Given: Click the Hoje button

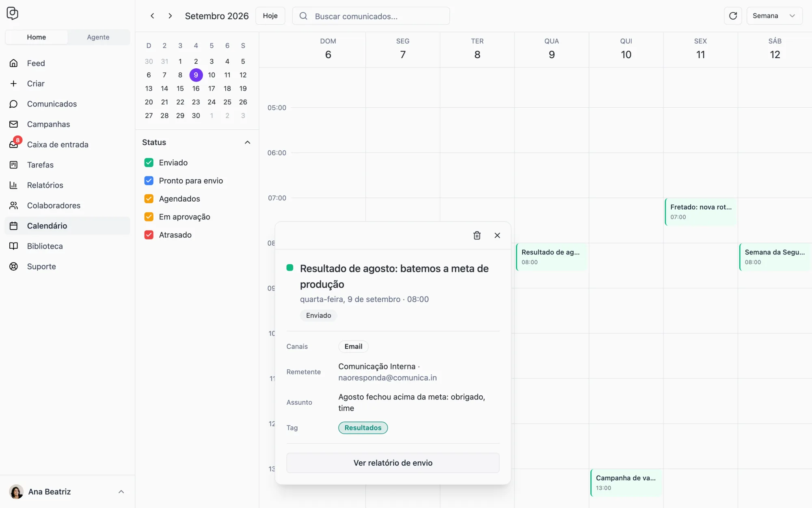Looking at the screenshot, I should pos(270,16).
